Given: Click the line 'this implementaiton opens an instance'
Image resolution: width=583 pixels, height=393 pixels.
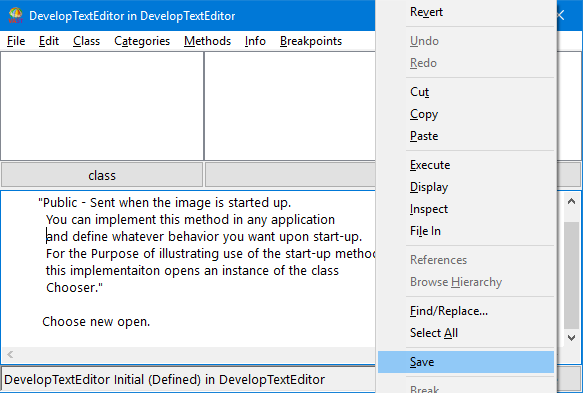Looking at the screenshot, I should [x=192, y=270].
